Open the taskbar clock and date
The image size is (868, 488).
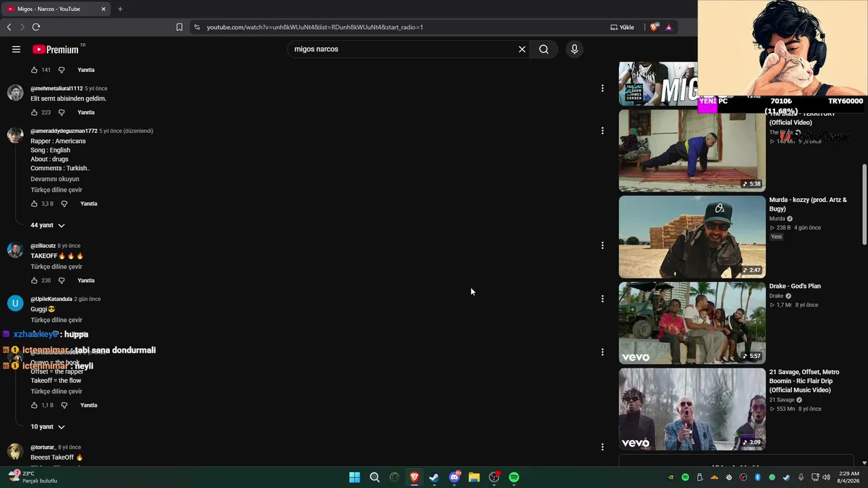point(849,477)
